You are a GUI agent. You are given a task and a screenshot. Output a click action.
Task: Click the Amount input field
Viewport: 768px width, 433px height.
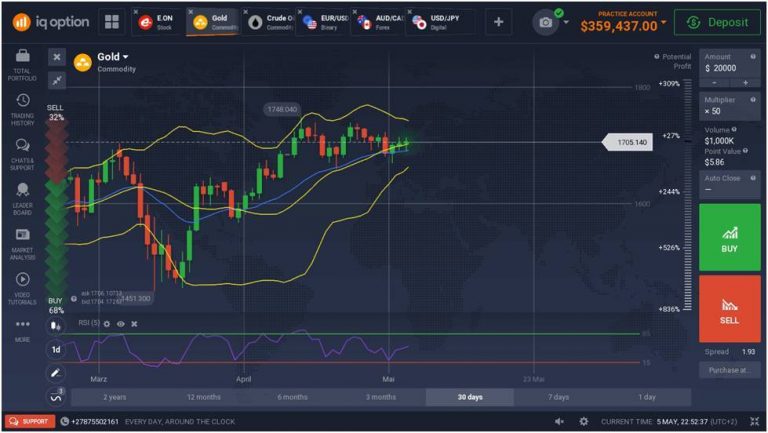729,68
